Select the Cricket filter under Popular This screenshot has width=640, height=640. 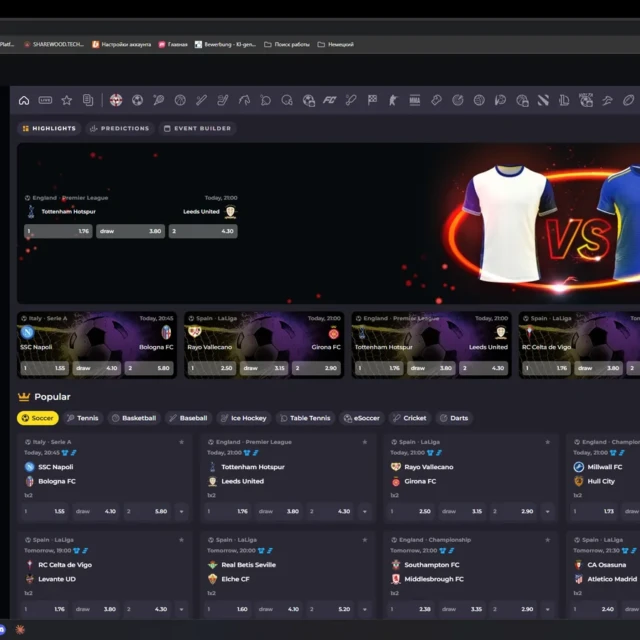[410, 418]
